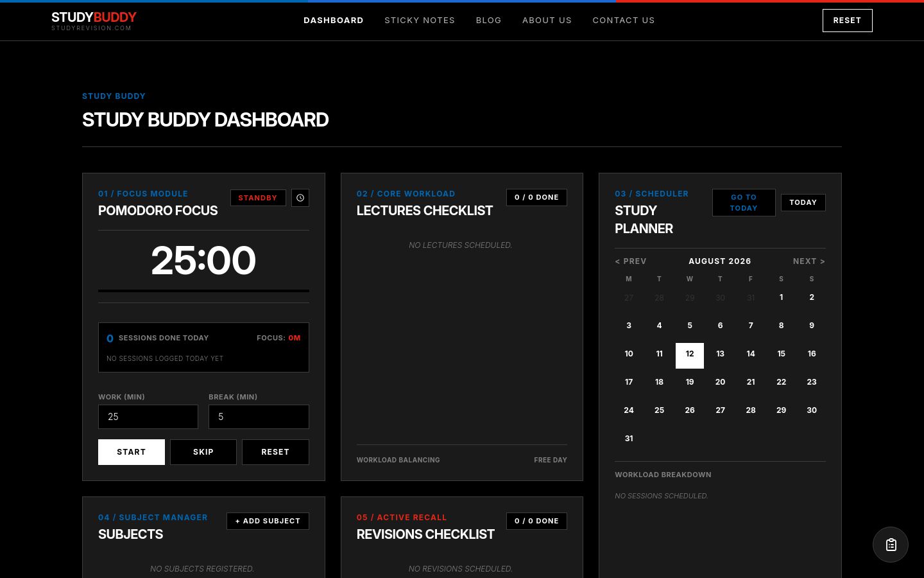Open the clock icon in Pomodoro Focus
Image resolution: width=924 pixels, height=578 pixels.
tap(300, 198)
